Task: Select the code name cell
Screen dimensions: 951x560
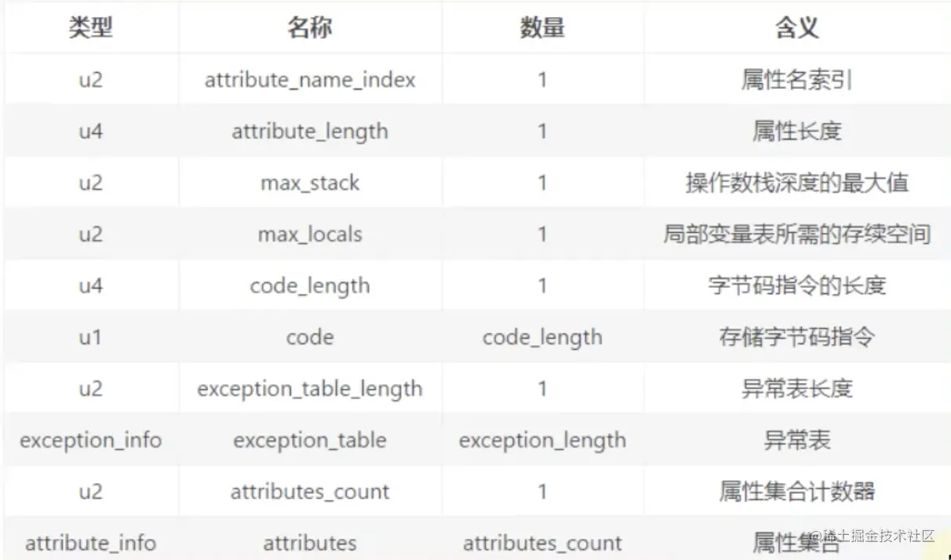Action: tap(310, 337)
